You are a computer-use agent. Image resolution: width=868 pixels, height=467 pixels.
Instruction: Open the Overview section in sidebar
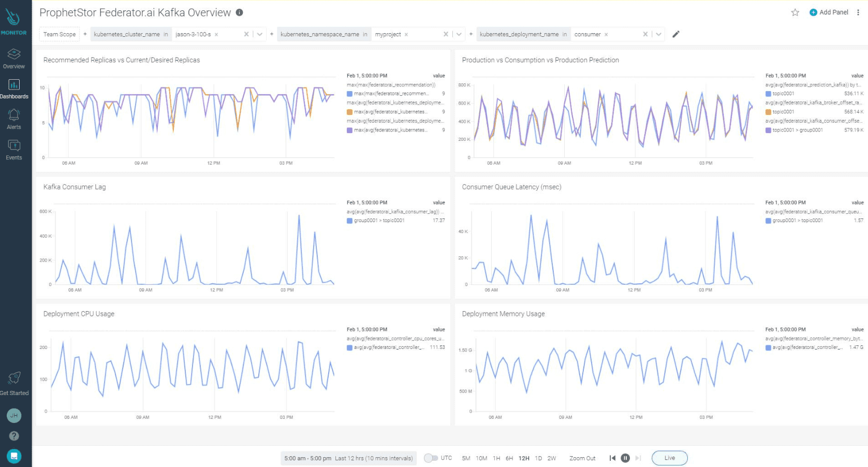tap(14, 59)
